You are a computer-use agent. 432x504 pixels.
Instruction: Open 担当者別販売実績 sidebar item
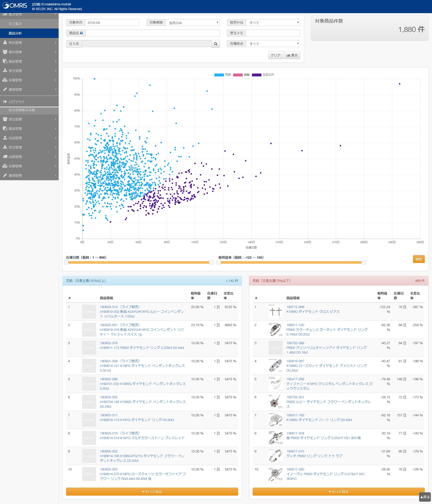coord(29,110)
